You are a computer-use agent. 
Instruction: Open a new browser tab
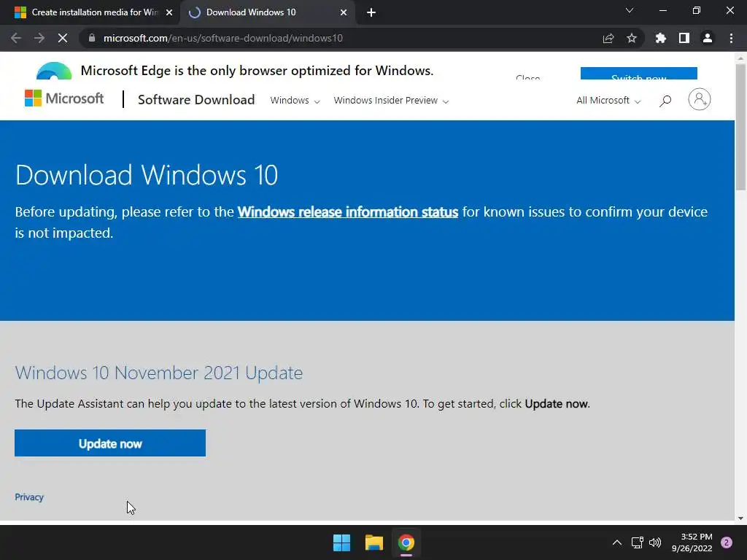(371, 12)
